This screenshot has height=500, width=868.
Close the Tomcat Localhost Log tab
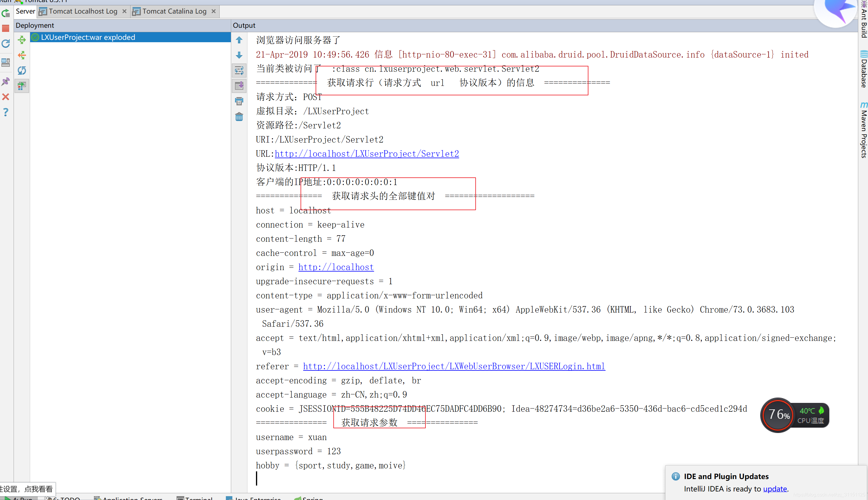click(x=124, y=11)
